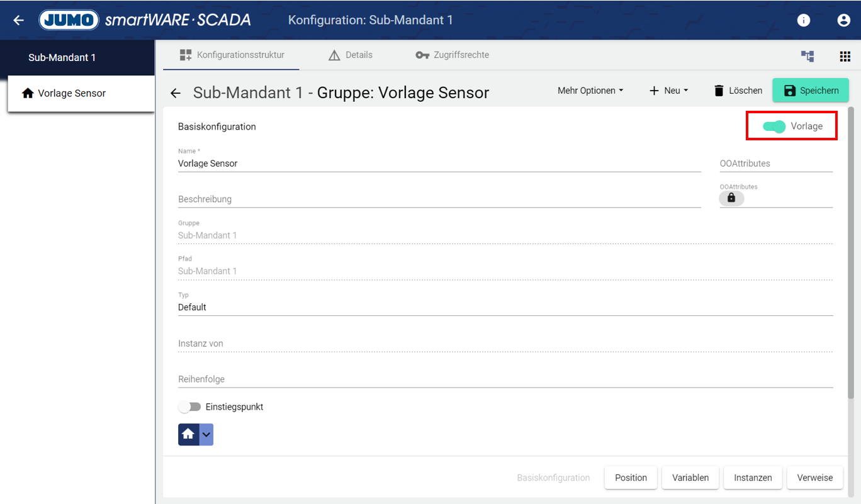Disable the Vorlage toggle
This screenshot has height=504, width=861.
774,126
